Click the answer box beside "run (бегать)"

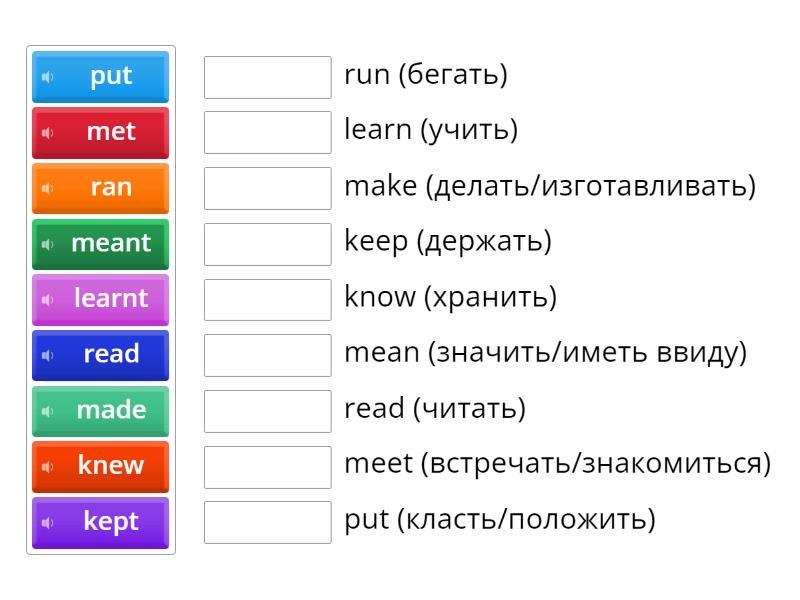(x=266, y=77)
